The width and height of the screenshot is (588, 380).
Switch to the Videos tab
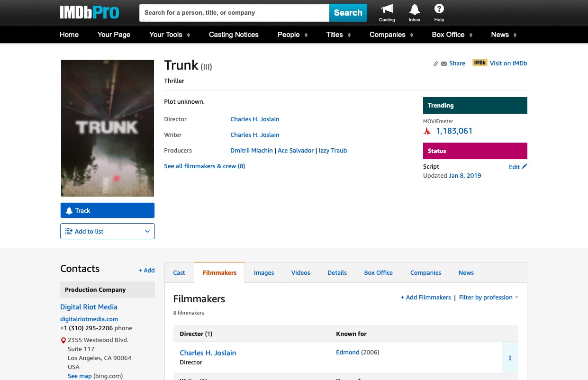pyautogui.click(x=301, y=273)
